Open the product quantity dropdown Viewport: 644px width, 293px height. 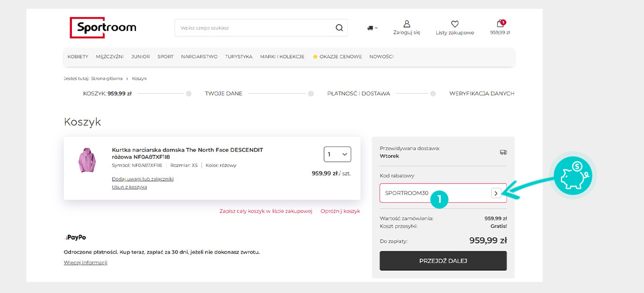pos(337,154)
